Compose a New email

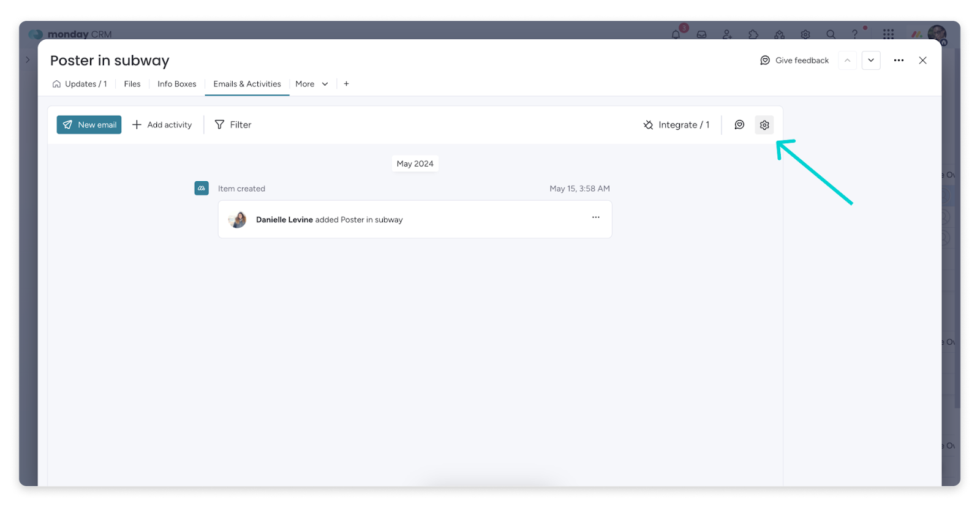[x=89, y=125]
